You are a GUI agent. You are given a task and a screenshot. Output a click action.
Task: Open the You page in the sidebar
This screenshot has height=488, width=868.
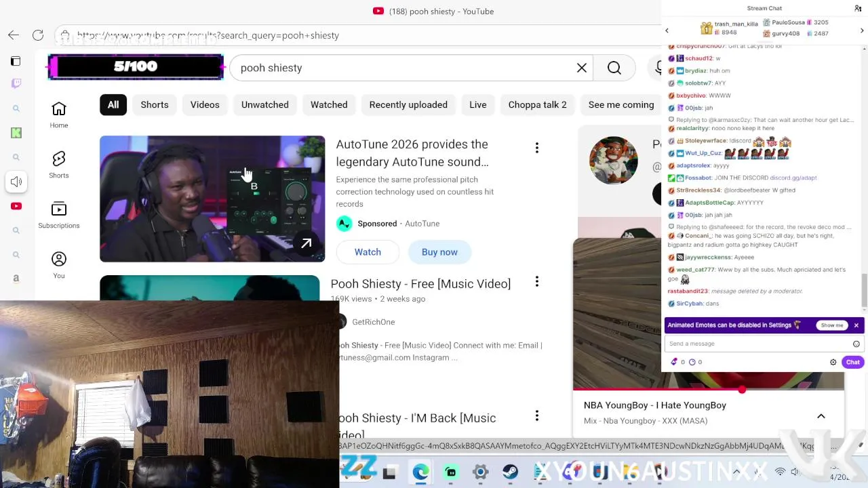59,265
